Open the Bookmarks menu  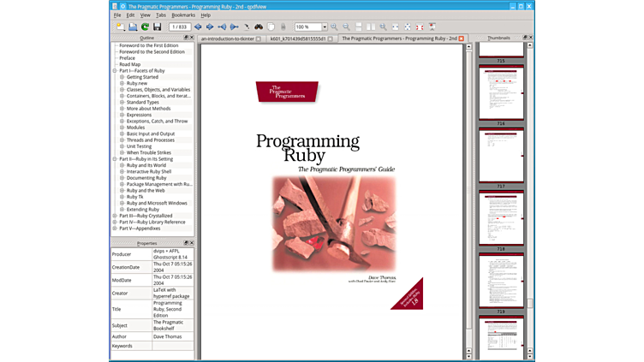pos(183,15)
